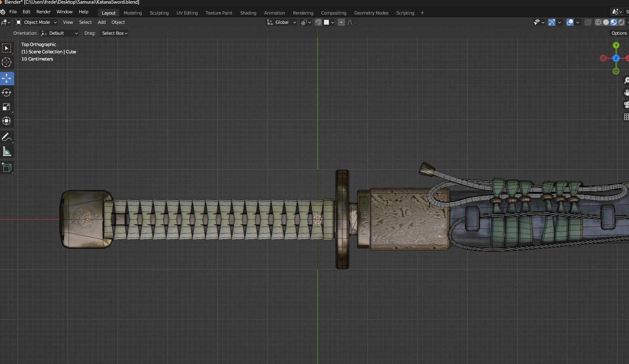Switch to material preview shading
Viewport: 629px width, 364px height.
coord(614,22)
